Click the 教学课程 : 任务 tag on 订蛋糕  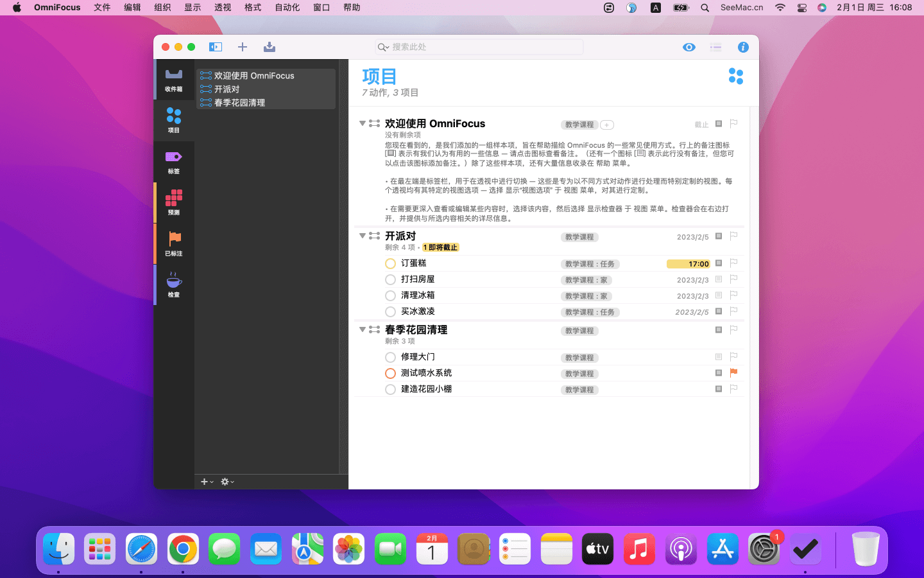click(x=590, y=264)
